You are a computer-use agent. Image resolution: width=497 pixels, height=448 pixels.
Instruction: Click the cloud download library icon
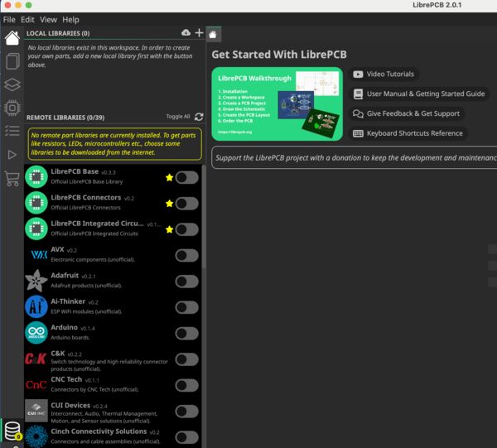pos(186,32)
